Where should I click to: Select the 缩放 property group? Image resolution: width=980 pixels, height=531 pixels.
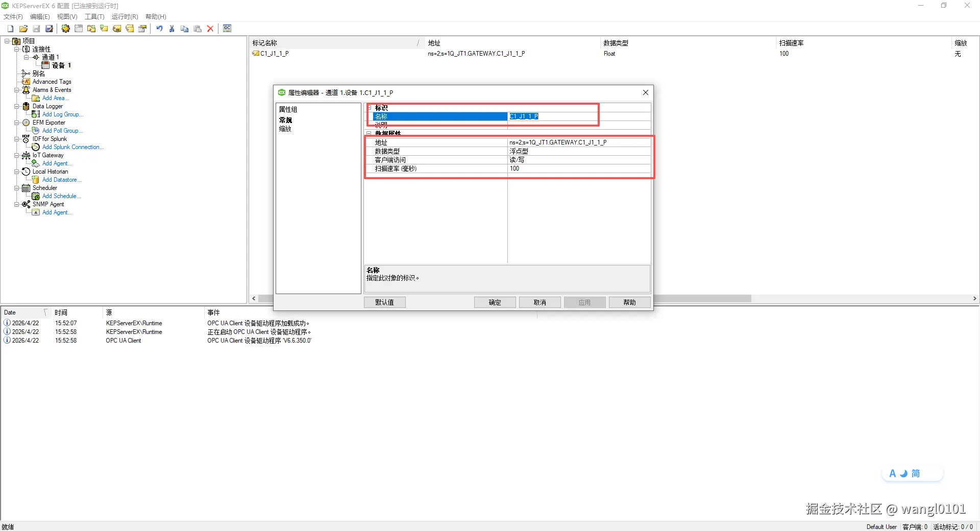285,129
